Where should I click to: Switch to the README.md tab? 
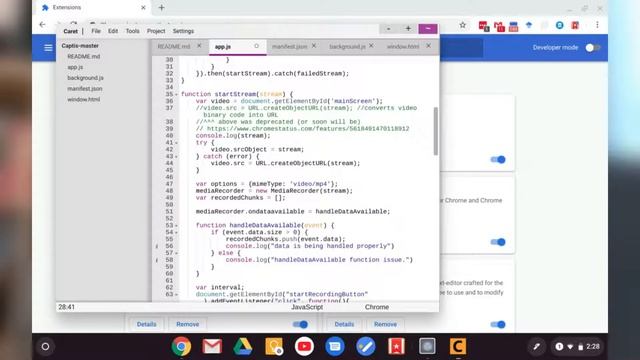[173, 47]
